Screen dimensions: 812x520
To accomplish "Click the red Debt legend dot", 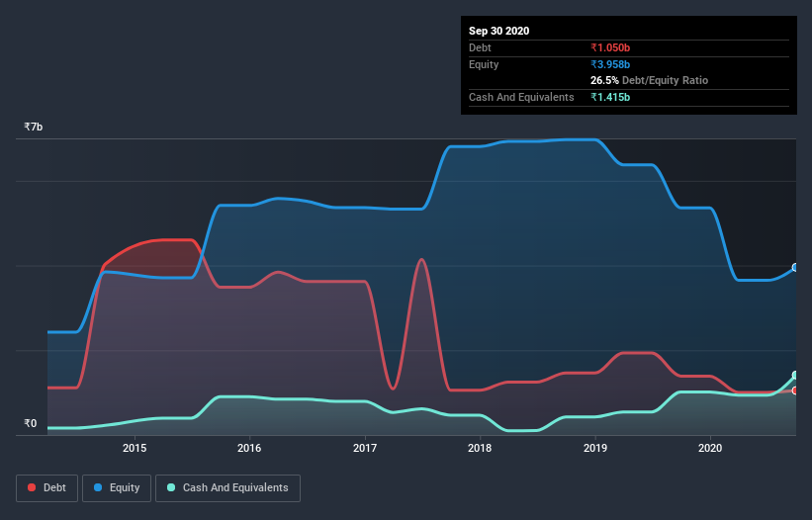I will click(x=32, y=488).
